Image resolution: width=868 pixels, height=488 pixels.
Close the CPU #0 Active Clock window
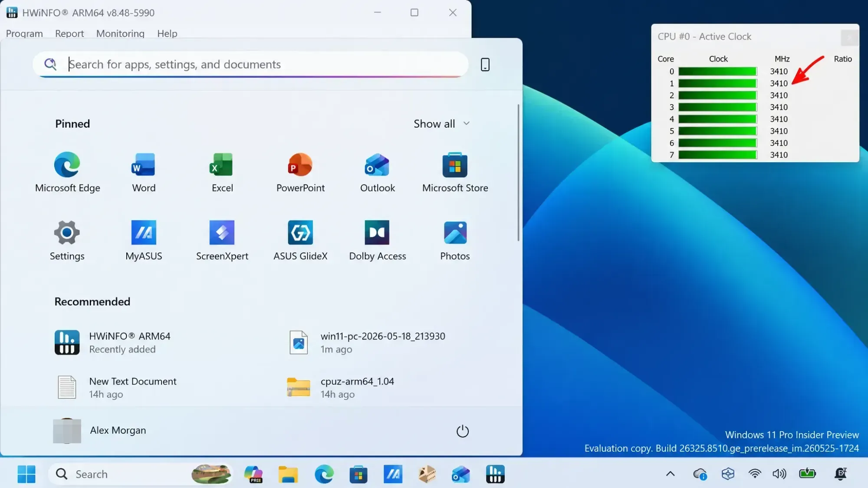849,37
